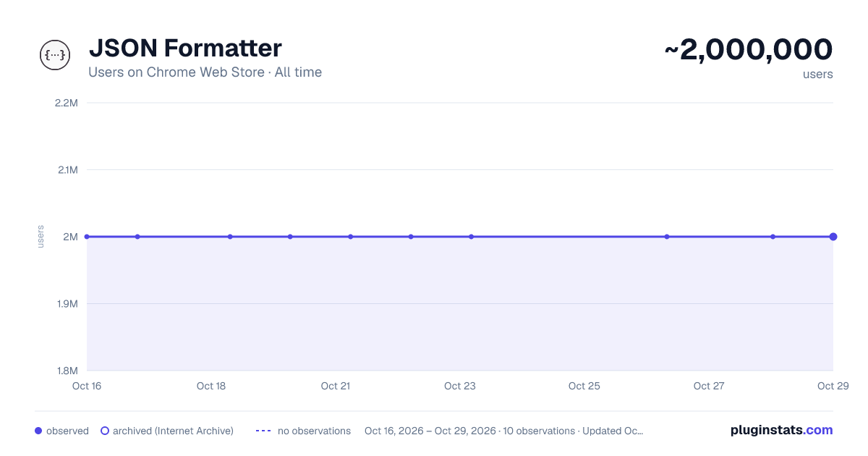Click the 2.2M y-axis label
Viewport: 868px width, 456px height.
pos(66,103)
